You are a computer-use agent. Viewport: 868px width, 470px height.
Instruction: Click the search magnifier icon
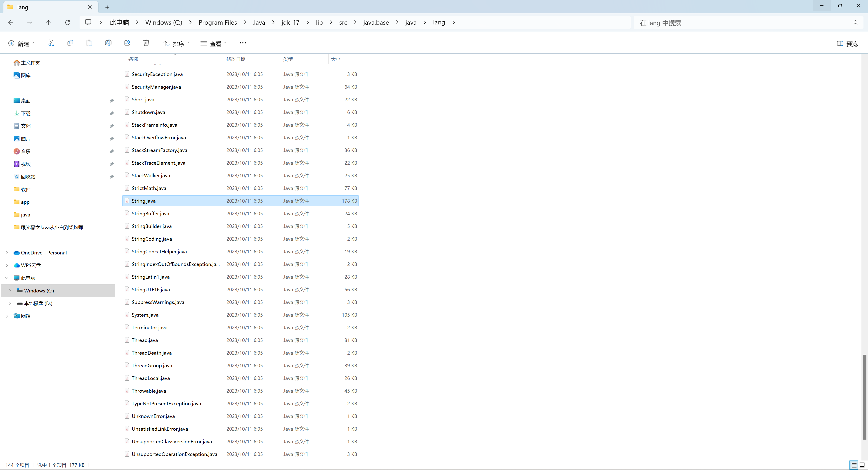pos(856,23)
